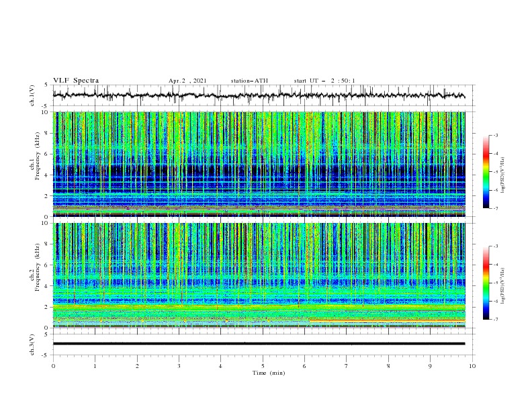
Task: Select the date text "Apr. 2 , 2021"
Action: tap(187, 81)
